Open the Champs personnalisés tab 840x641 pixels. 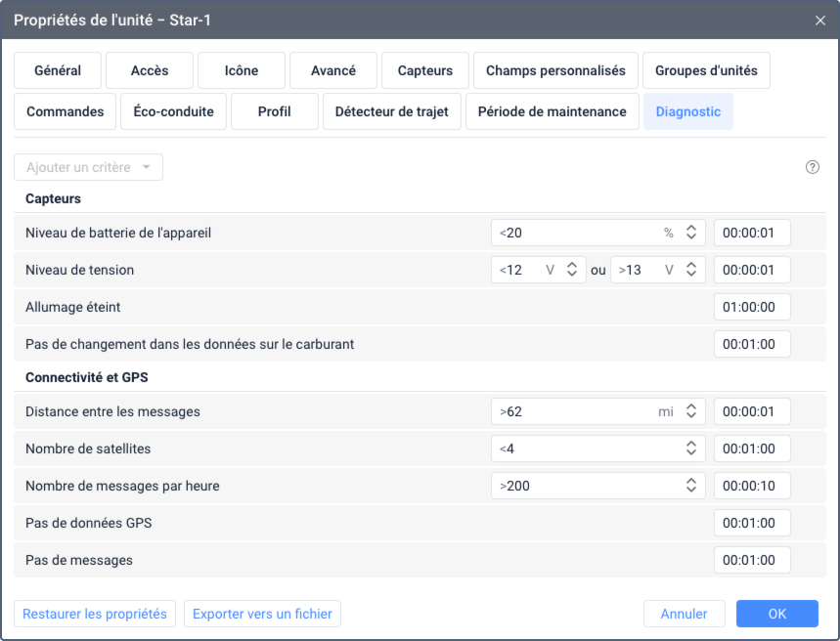coord(555,70)
